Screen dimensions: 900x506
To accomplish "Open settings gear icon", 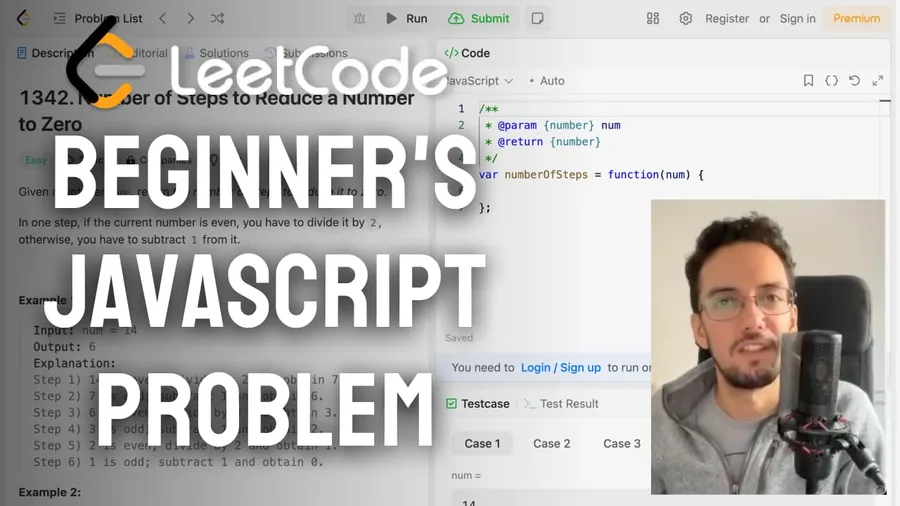I will click(x=685, y=18).
